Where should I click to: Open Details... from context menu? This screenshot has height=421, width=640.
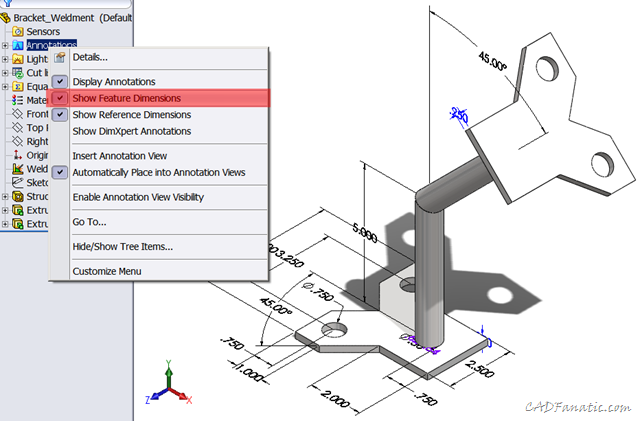click(x=90, y=57)
